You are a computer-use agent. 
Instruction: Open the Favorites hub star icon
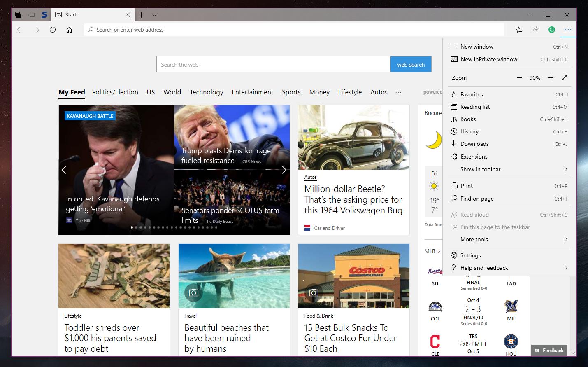coord(519,30)
